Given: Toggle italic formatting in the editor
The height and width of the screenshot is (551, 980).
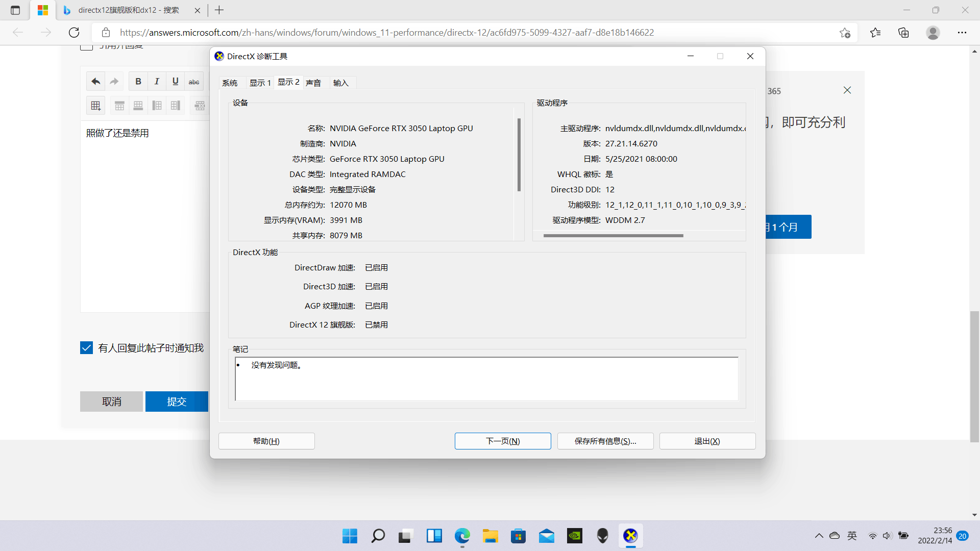Looking at the screenshot, I should (x=157, y=82).
